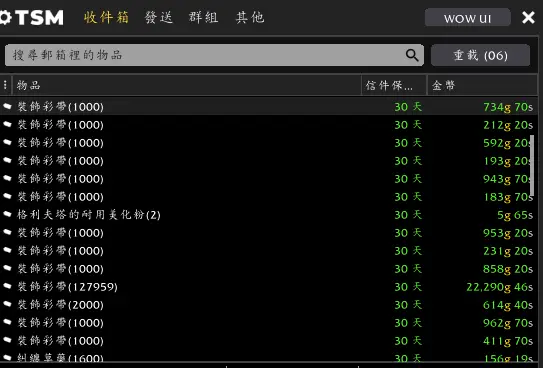The width and height of the screenshot is (543, 368).
Task: Click mail icon of 212g 20s row
Action: [x=8, y=124]
